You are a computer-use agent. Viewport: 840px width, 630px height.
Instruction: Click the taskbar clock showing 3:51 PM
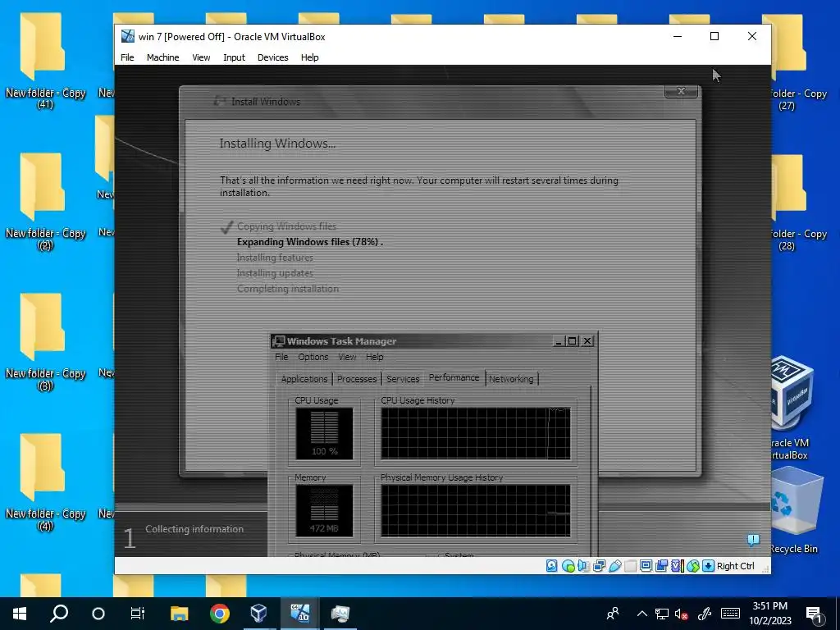click(x=769, y=614)
